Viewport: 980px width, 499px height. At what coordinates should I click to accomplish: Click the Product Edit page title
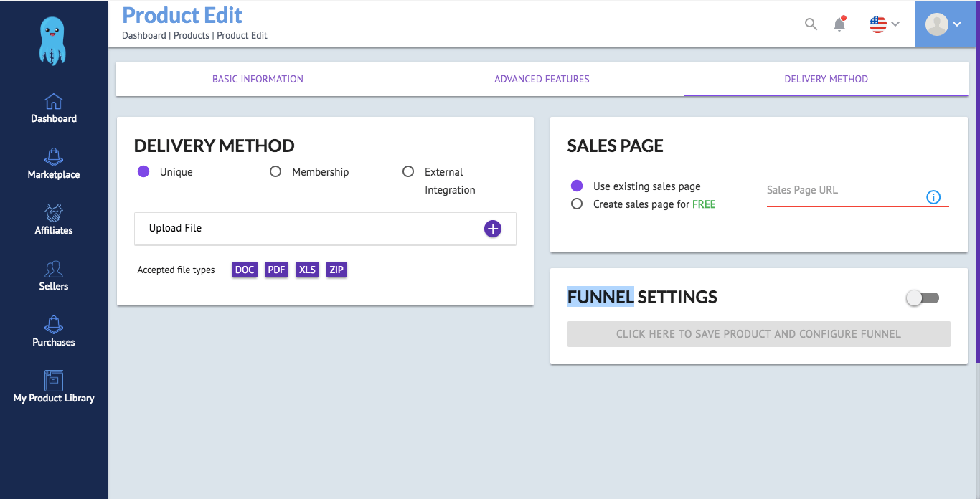point(182,15)
